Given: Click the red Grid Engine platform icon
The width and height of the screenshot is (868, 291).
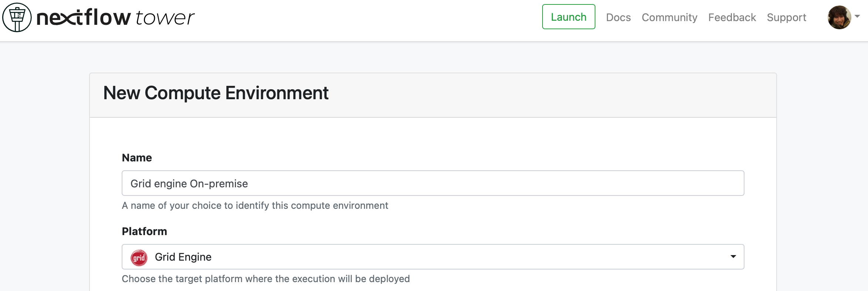Looking at the screenshot, I should tap(139, 258).
